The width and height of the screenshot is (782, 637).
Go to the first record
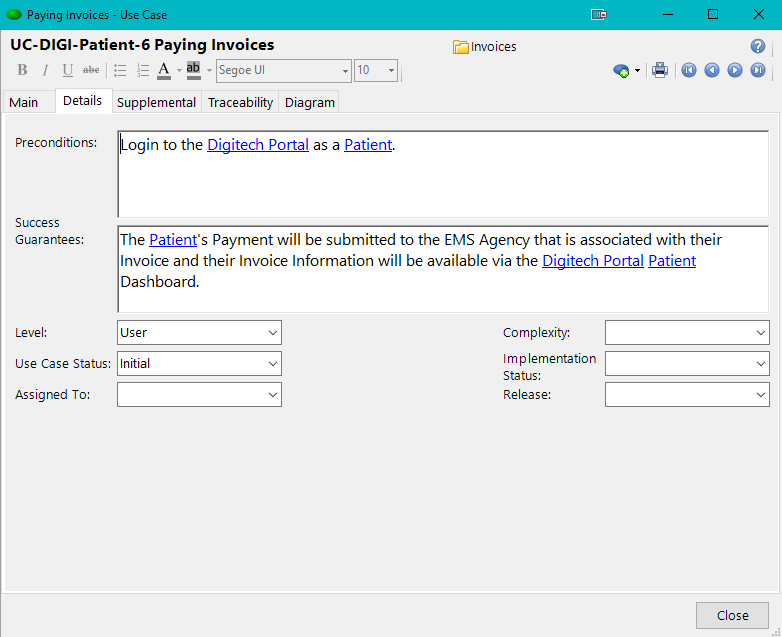click(689, 70)
